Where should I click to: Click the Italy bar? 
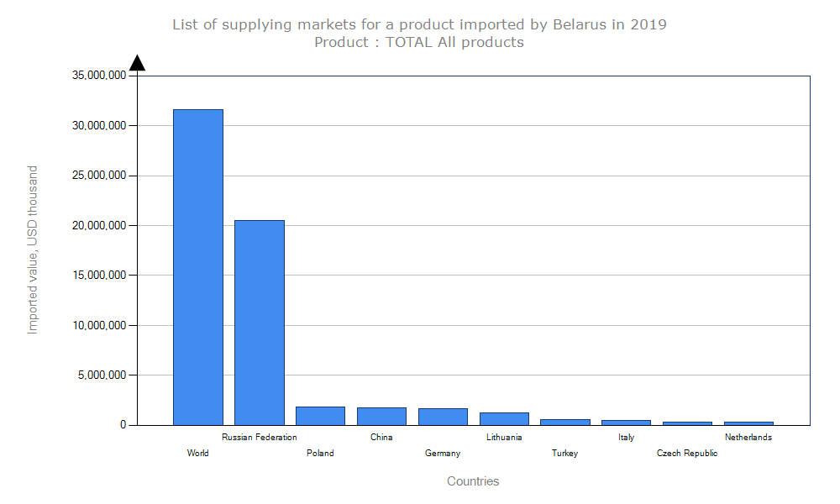tap(626, 422)
